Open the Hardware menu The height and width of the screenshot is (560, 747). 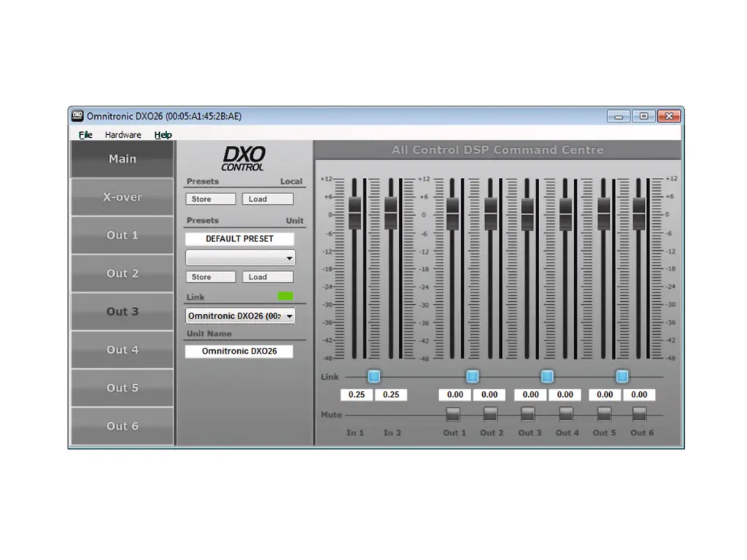pyautogui.click(x=123, y=135)
